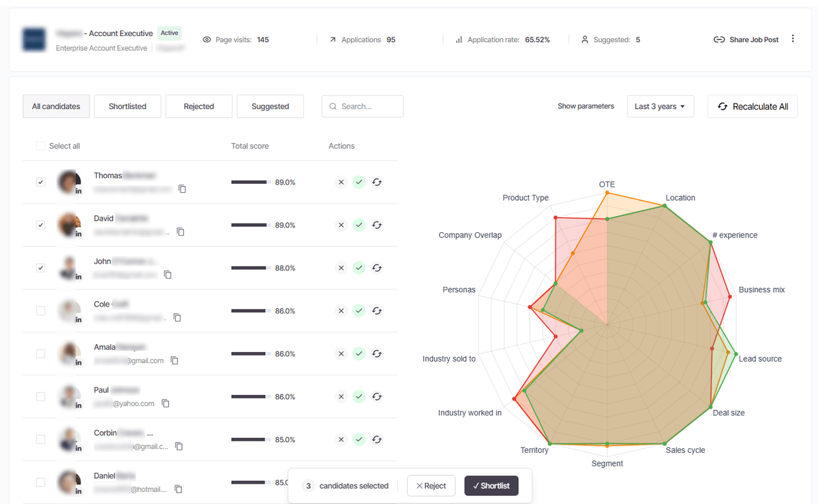Uncheck Thomas's candidate checkbox
Viewport: 818px width, 504px height.
pyautogui.click(x=41, y=183)
